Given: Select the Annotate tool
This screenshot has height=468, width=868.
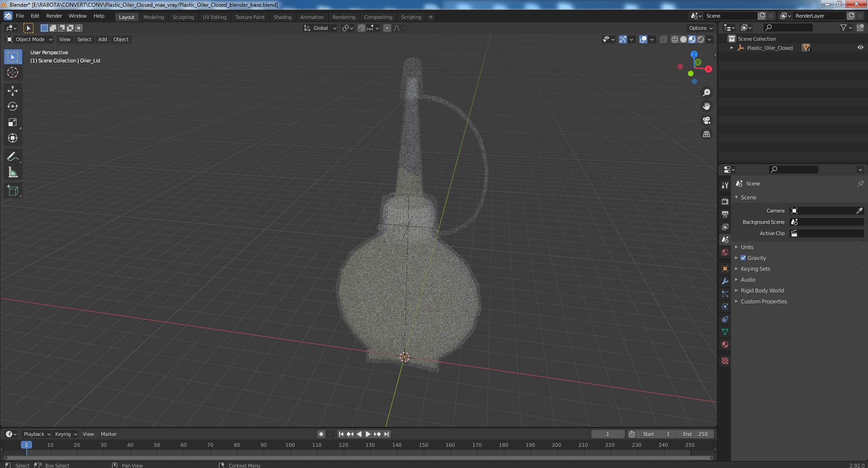Looking at the screenshot, I should (x=13, y=156).
